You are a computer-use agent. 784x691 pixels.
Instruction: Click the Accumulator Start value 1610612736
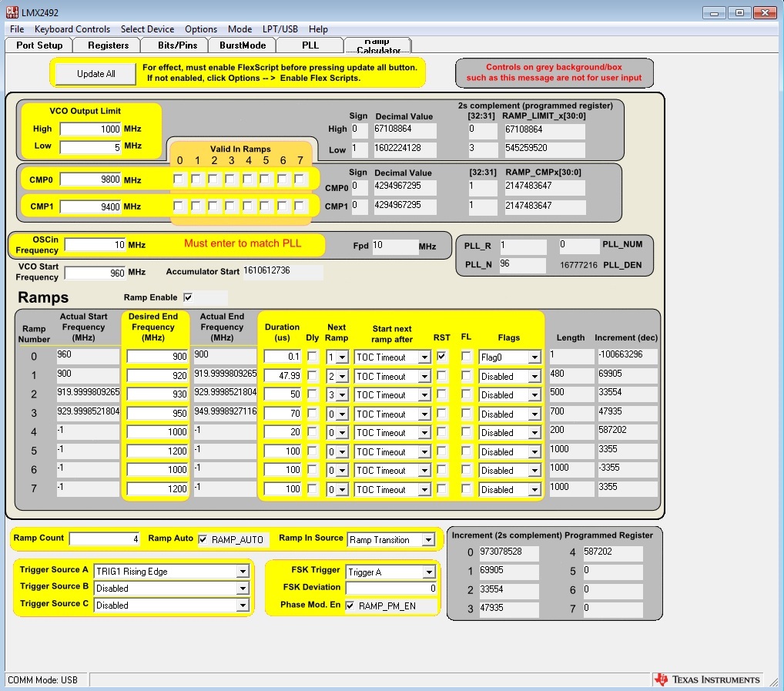click(283, 271)
